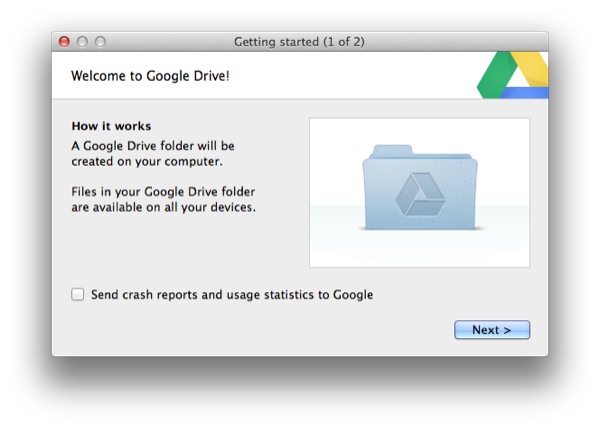Click the 'How it works' heading
Viewport: 600px width, 428px height.
coord(111,126)
